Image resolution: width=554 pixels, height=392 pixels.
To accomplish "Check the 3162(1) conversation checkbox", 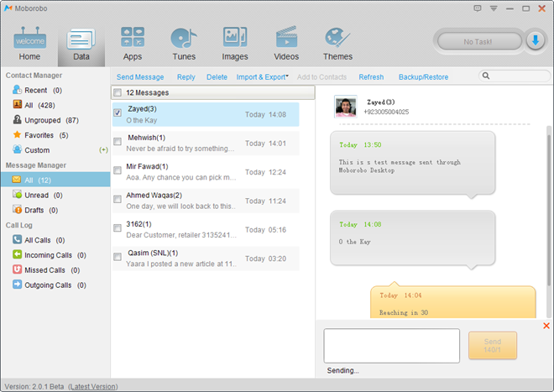I will tap(118, 228).
